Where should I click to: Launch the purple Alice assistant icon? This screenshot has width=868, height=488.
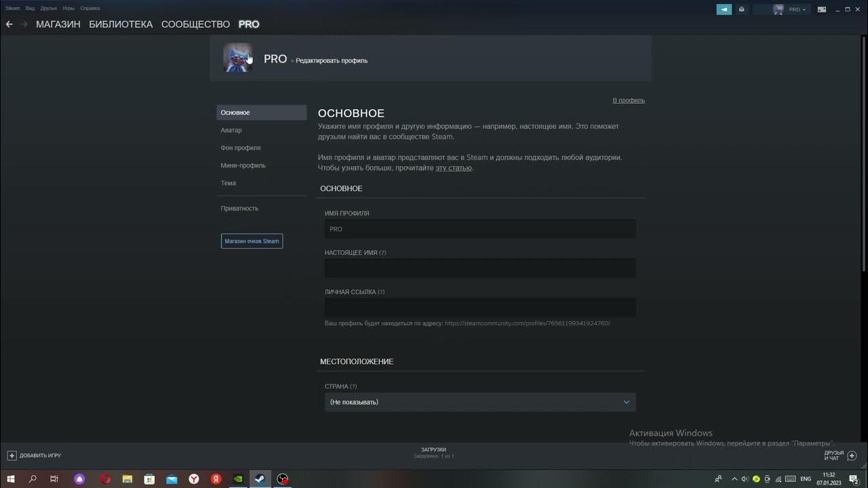pos(80,479)
